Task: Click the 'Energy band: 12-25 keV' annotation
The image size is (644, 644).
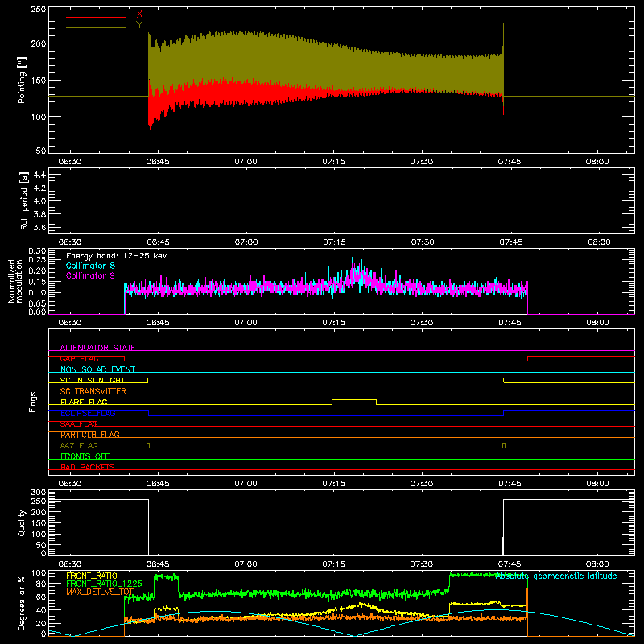Action: point(117,256)
